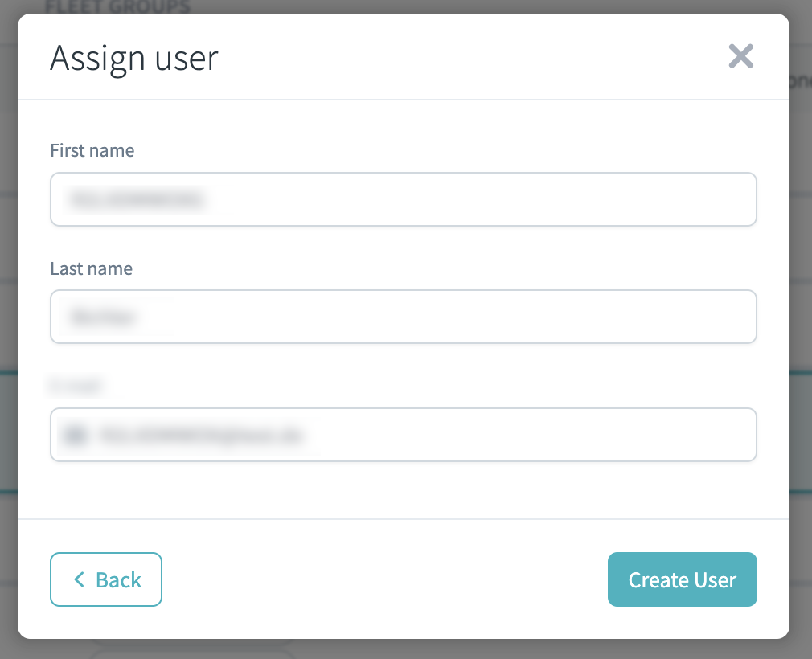
Task: Click the Back button
Action: click(x=105, y=579)
